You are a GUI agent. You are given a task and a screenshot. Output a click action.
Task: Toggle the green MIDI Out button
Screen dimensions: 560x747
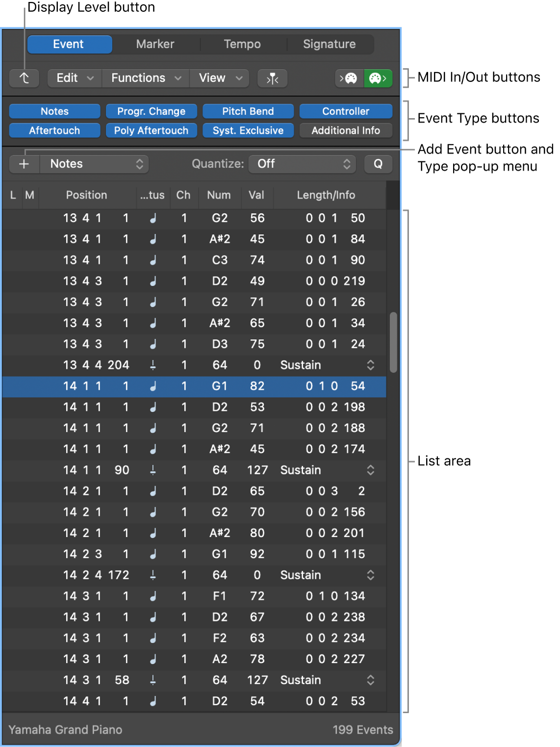click(x=378, y=78)
